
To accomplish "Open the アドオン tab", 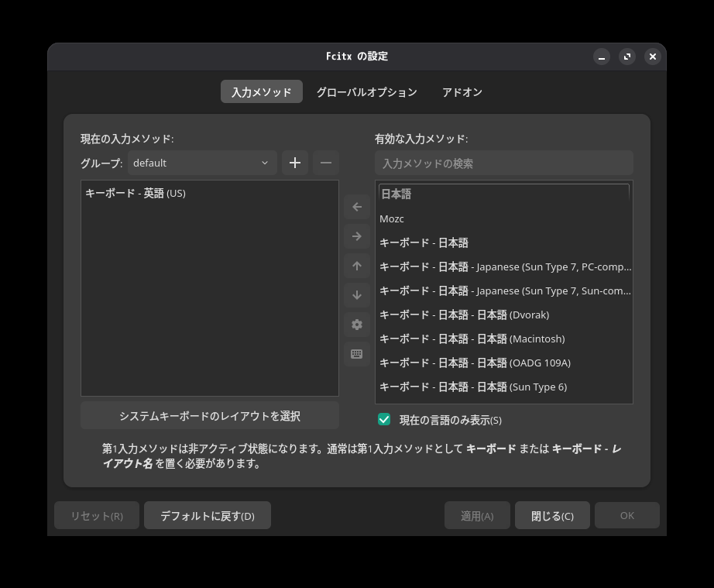I will click(x=462, y=91).
